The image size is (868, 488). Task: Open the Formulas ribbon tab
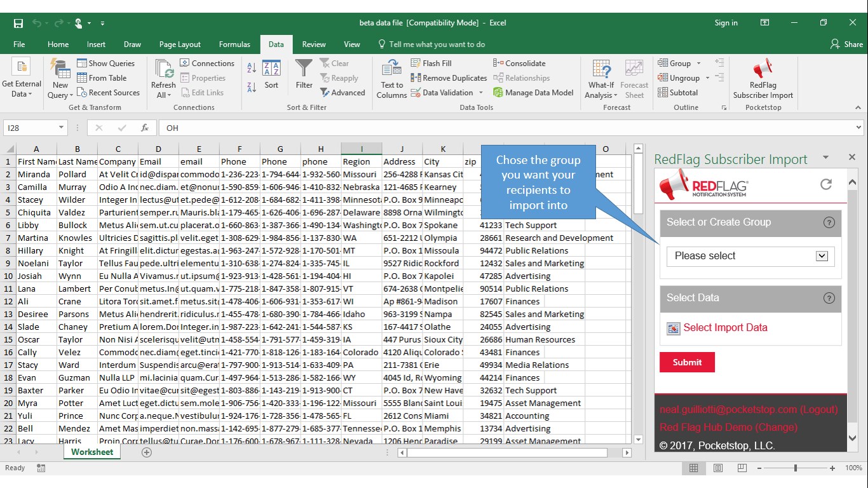[x=234, y=44]
